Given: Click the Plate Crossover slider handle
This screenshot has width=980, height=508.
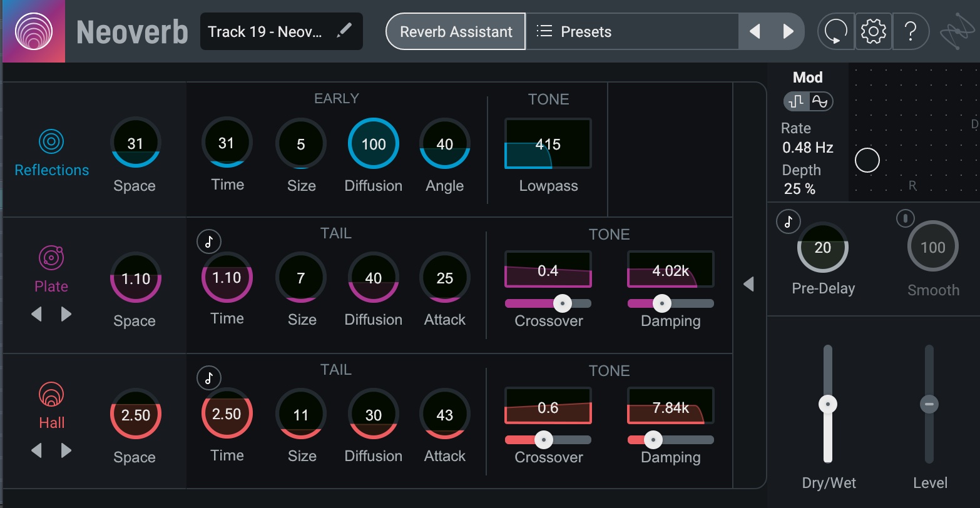Looking at the screenshot, I should [563, 304].
